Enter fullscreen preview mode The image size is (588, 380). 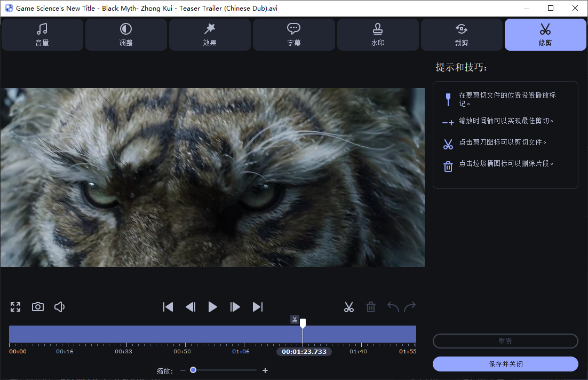click(x=15, y=307)
